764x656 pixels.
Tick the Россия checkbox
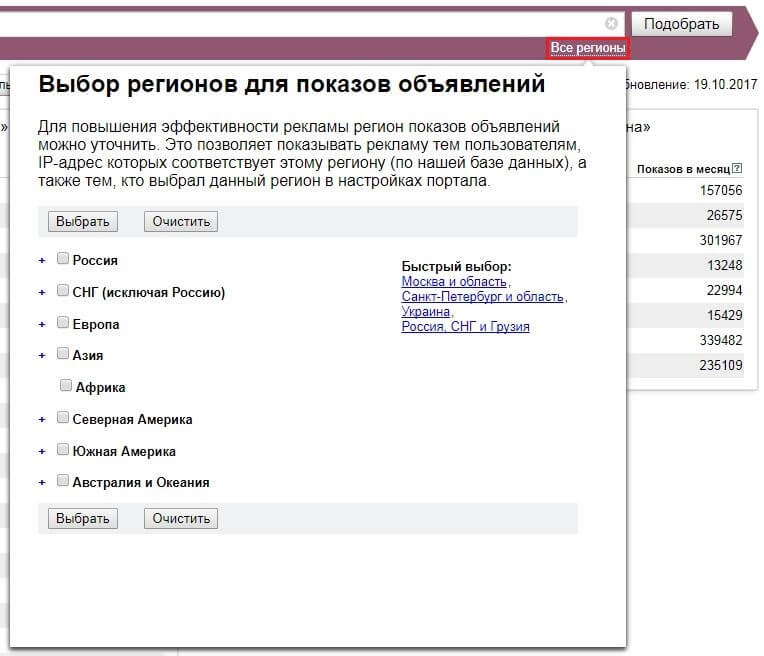coord(63,259)
